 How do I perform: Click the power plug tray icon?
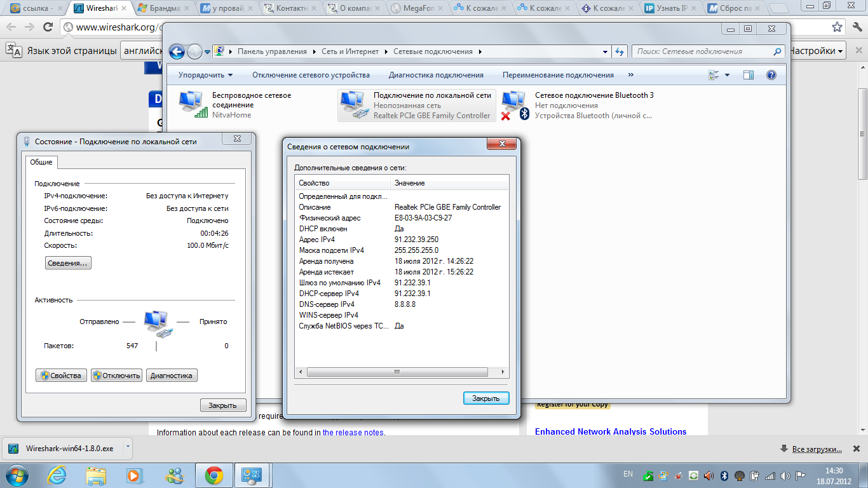click(x=754, y=475)
